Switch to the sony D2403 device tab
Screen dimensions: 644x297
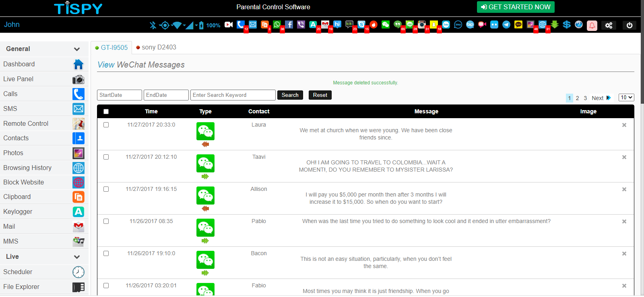(156, 47)
